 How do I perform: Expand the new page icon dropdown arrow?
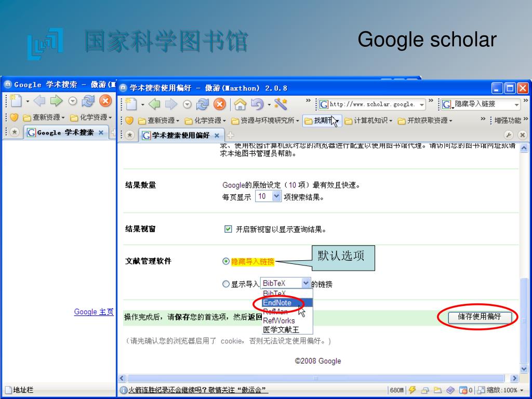142,104
